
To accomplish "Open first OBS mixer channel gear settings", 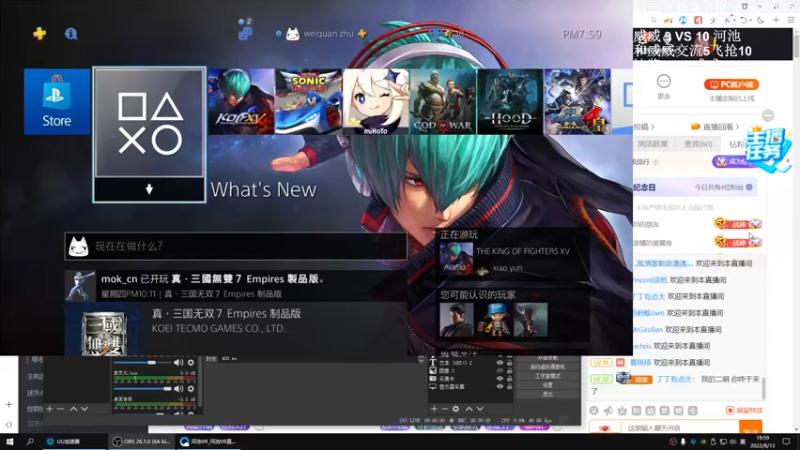I will (191, 362).
